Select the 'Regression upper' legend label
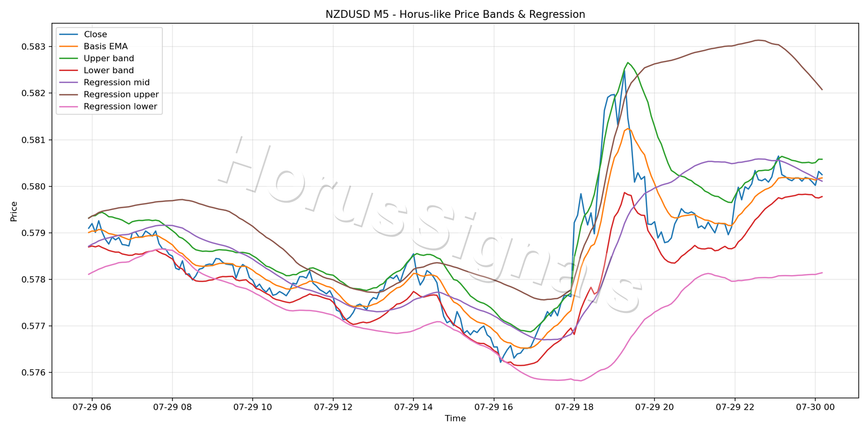868x434 pixels. coord(121,94)
